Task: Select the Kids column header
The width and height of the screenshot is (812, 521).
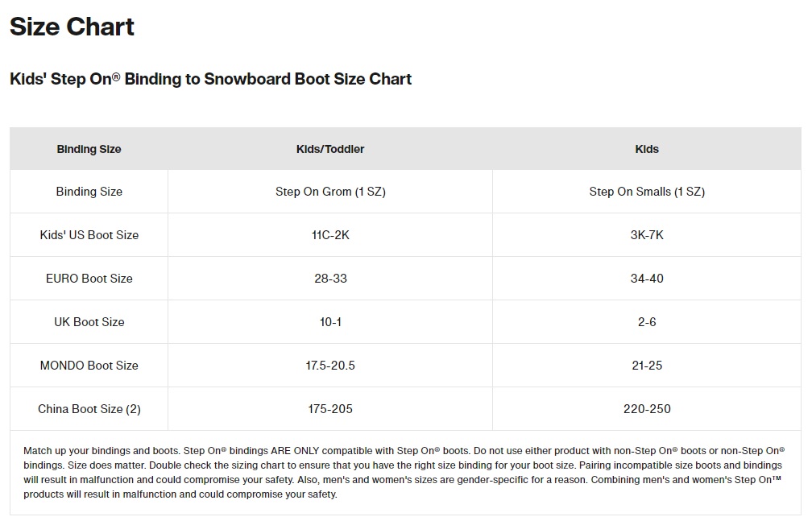Action: click(647, 149)
